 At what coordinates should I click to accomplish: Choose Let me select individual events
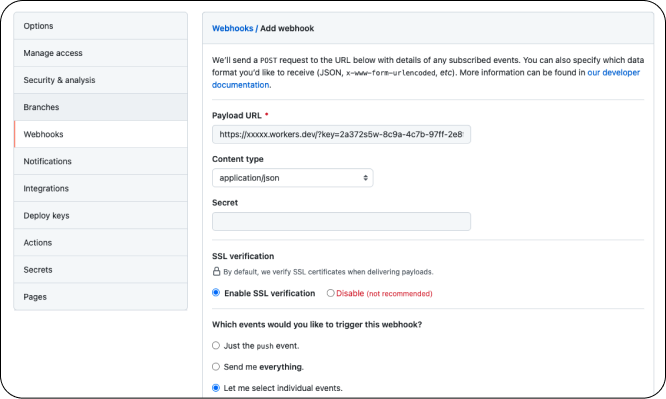tap(216, 388)
